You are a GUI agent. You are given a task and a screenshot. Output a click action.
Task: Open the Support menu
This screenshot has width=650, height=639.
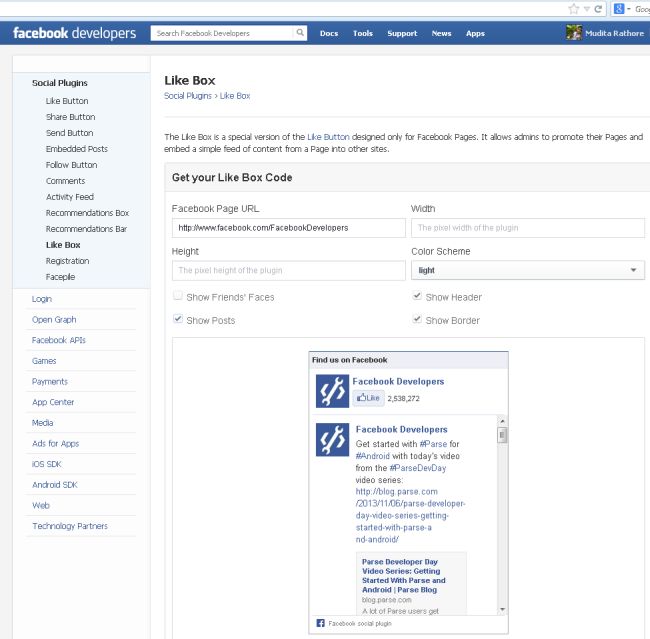tap(402, 33)
